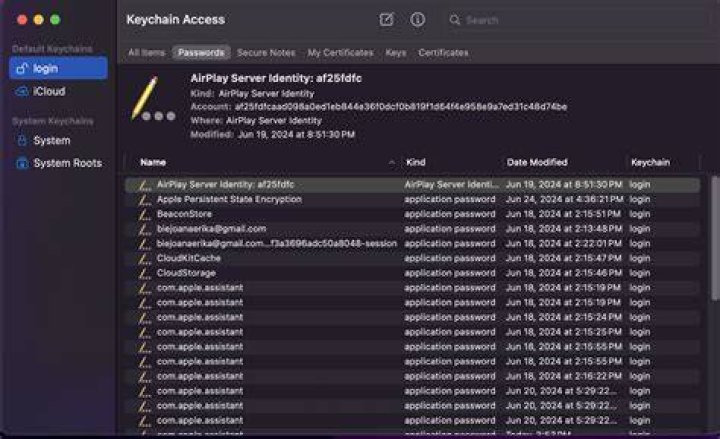Click the folder icon beside System Roots
The width and height of the screenshot is (720, 439).
click(22, 163)
